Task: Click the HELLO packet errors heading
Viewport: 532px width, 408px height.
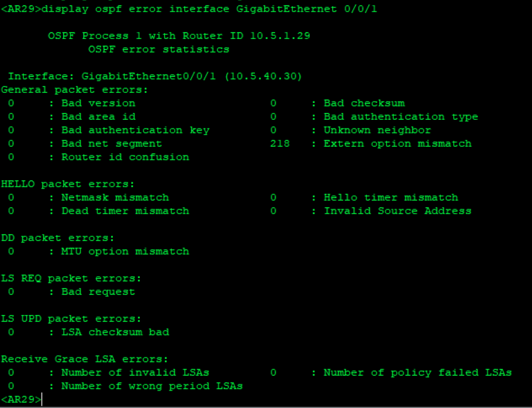Action: tap(68, 184)
